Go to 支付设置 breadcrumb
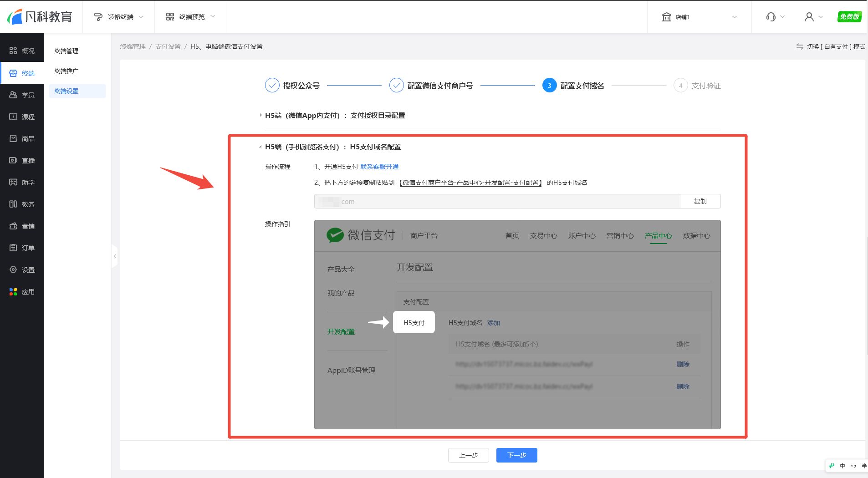Screen dimensions: 868x478 (168, 46)
